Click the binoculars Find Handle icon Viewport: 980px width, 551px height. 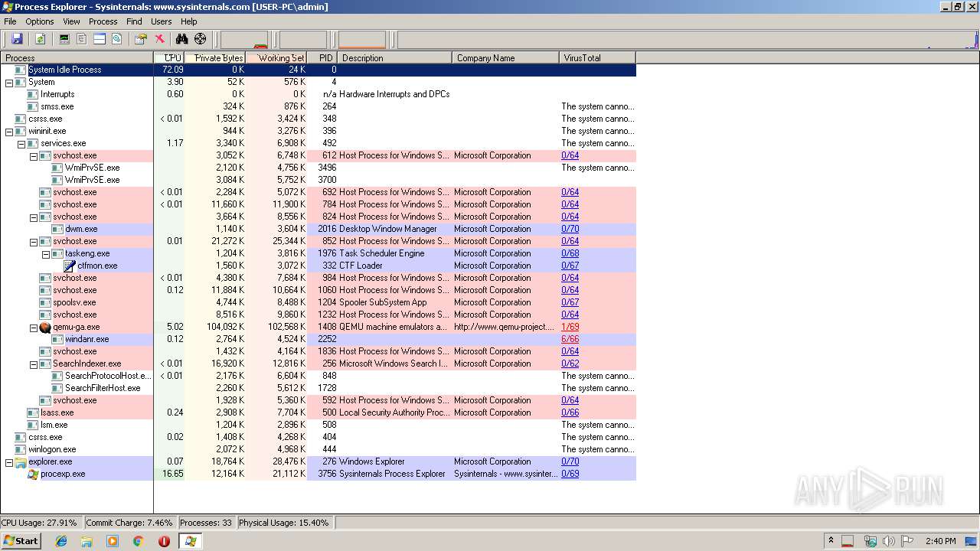pyautogui.click(x=182, y=39)
